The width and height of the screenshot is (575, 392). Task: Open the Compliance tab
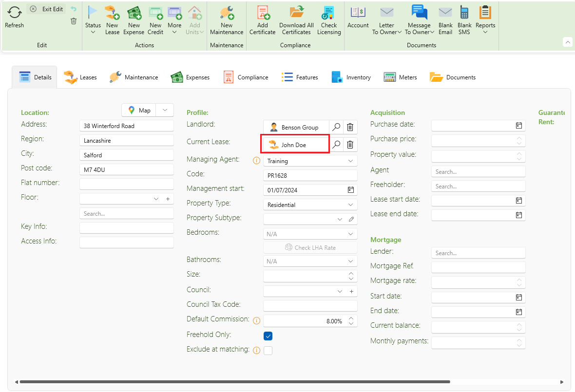point(246,77)
